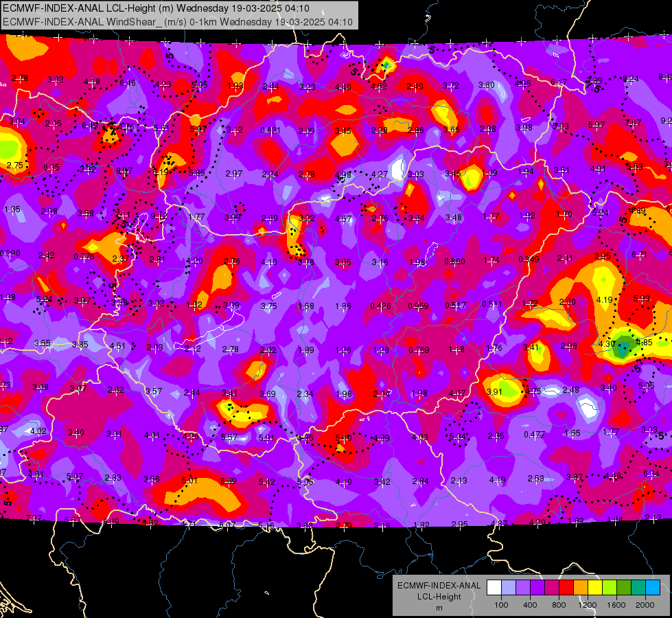This screenshot has width=672, height=618.
Task: Click the wind shear value 1.35
Action: [12, 209]
